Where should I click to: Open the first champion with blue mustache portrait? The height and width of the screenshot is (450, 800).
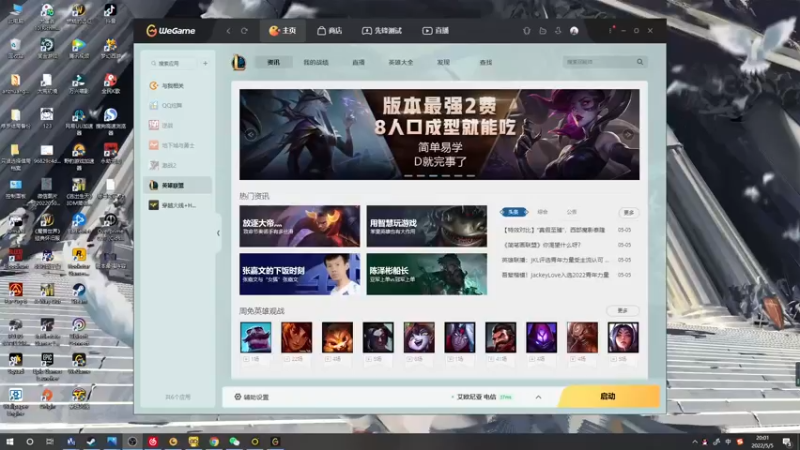(256, 337)
